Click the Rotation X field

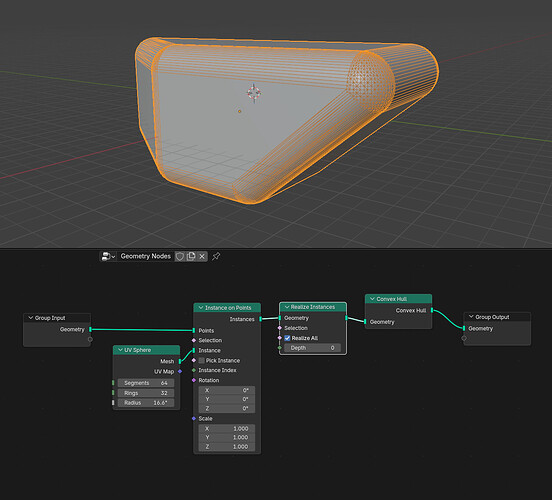pyautogui.click(x=227, y=390)
